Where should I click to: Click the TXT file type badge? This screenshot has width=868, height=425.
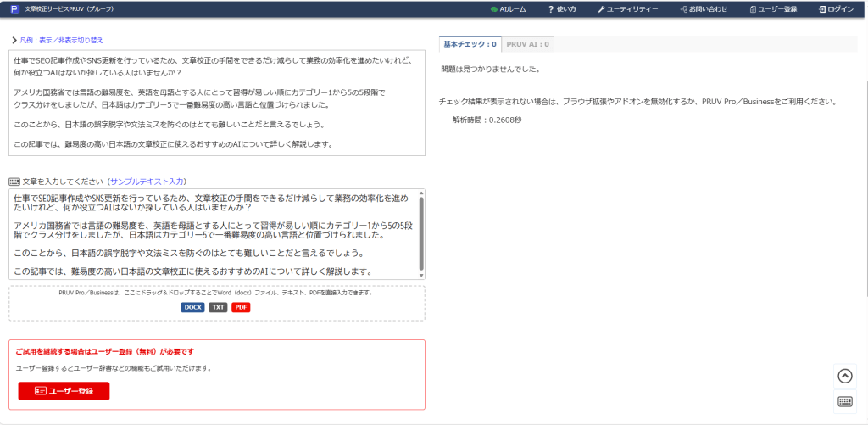pos(218,307)
